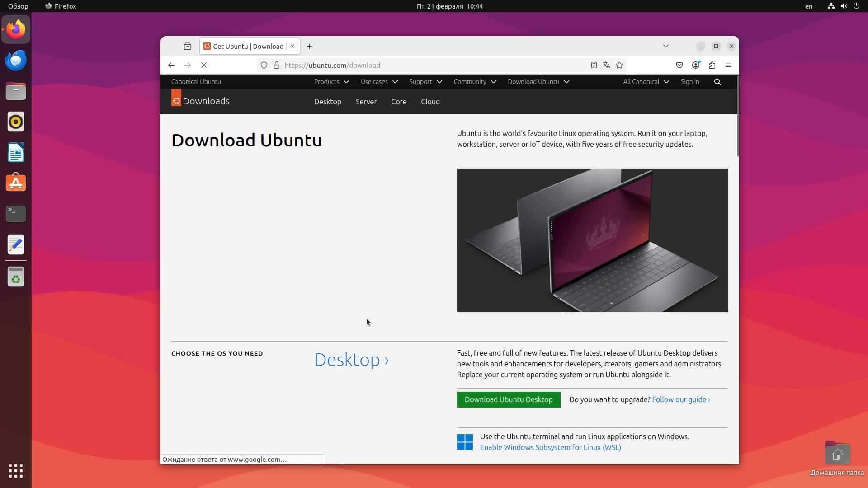Click the Windows logo beside the WSL text
The width and height of the screenshot is (868, 488).
(465, 442)
